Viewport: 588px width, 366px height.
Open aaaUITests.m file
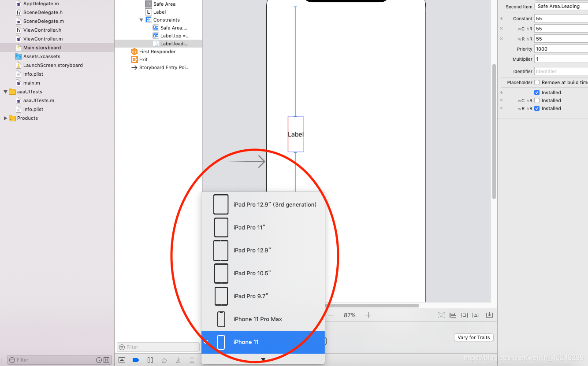coord(39,100)
